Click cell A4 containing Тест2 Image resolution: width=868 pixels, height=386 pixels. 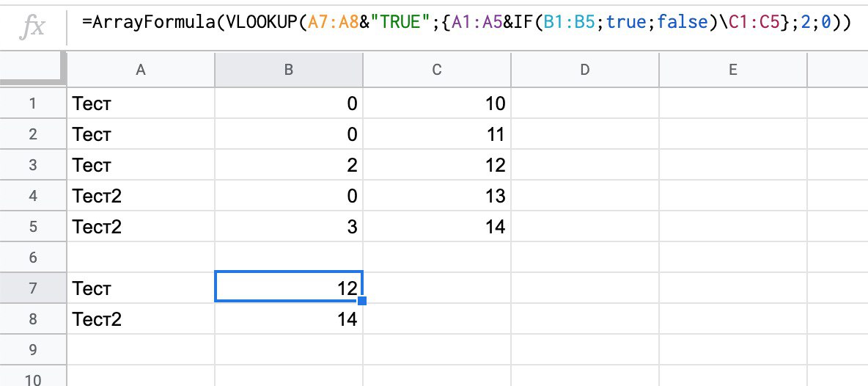click(140, 196)
